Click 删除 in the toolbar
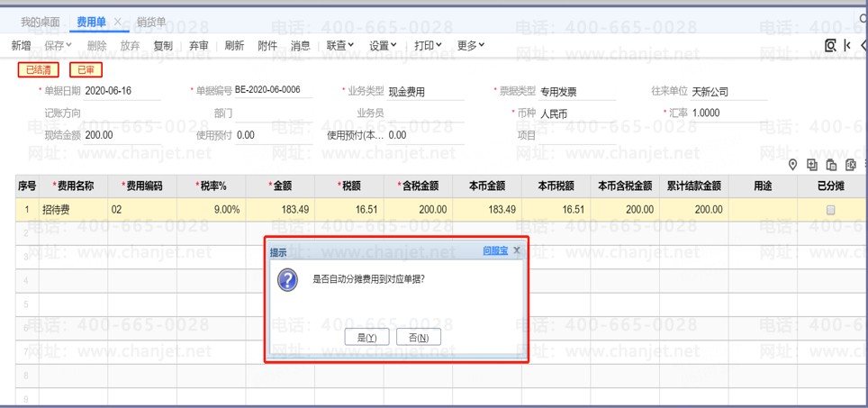The image size is (868, 408). pos(97,45)
